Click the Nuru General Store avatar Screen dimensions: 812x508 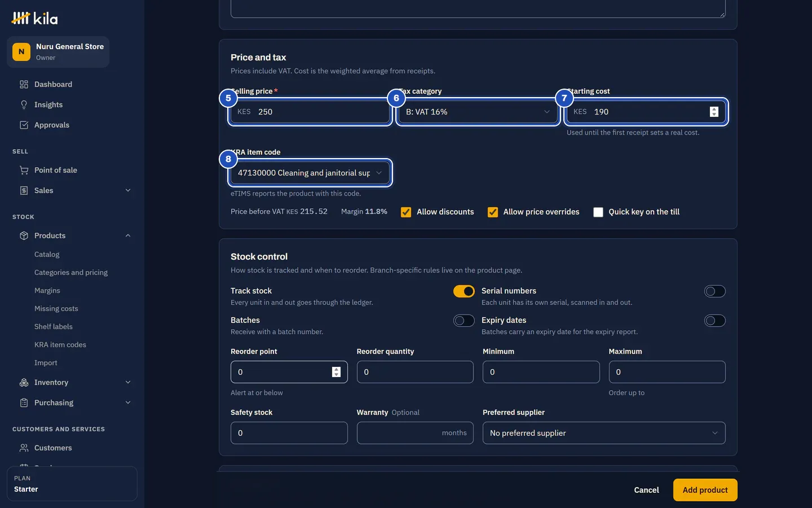[x=21, y=51]
